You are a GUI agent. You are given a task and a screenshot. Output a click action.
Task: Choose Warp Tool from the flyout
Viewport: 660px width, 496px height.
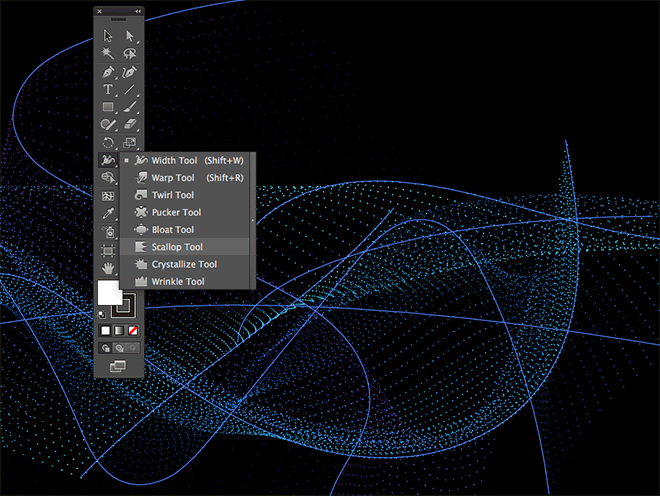coord(173,177)
